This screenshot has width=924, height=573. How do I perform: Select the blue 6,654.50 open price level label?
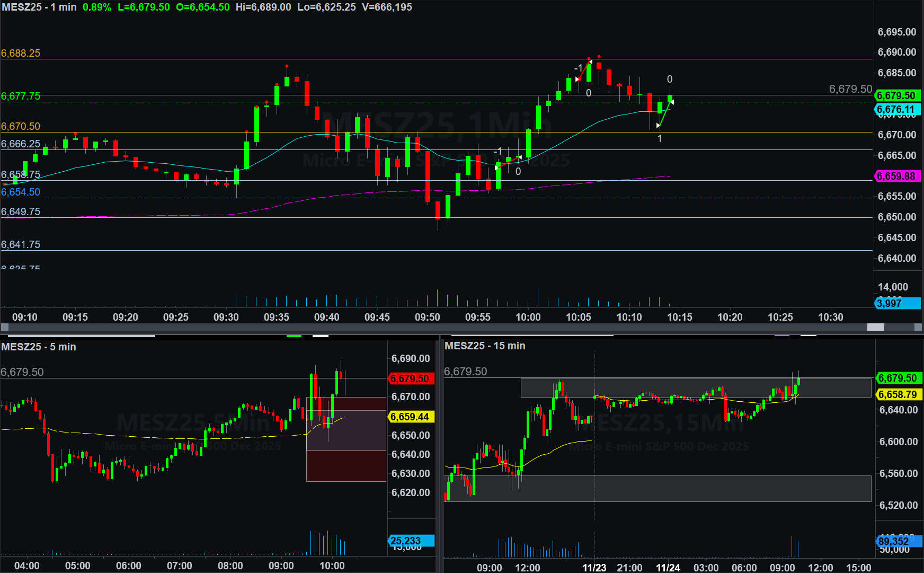[21, 192]
